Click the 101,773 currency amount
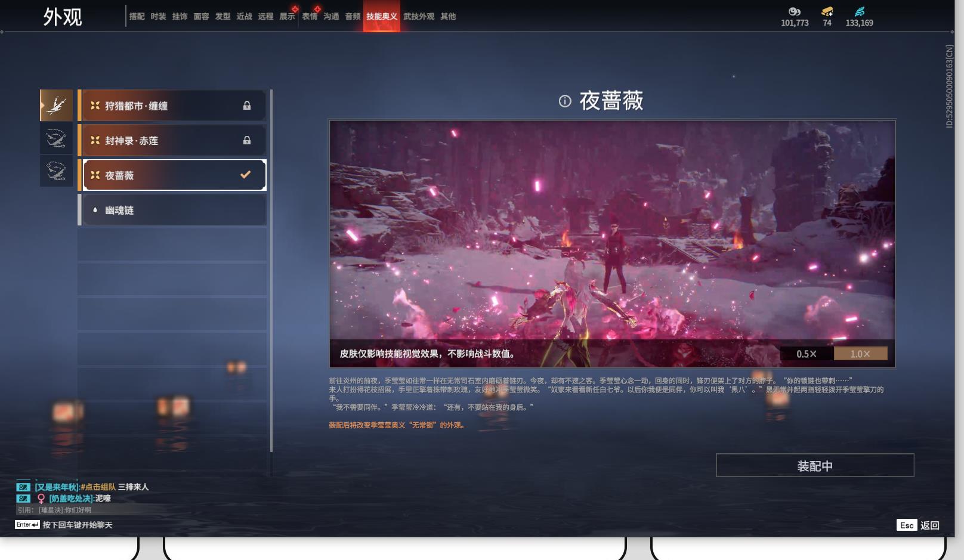The image size is (964, 560). (795, 23)
